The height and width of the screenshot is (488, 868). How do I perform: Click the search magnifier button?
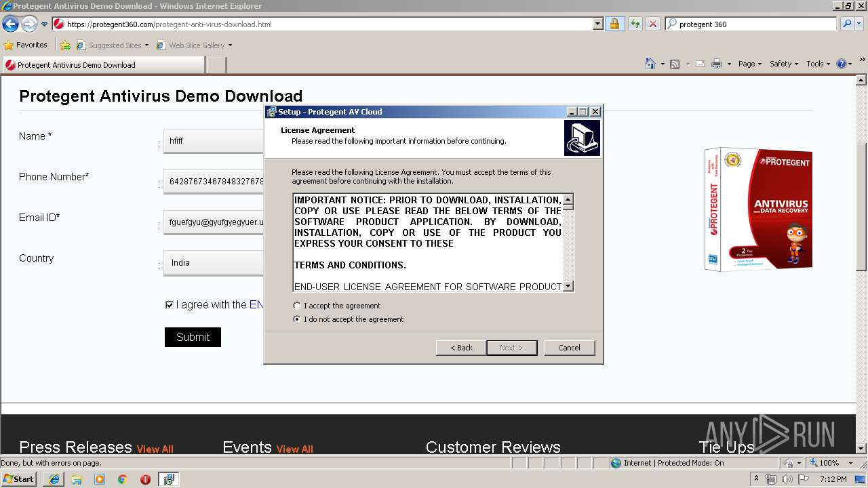click(x=847, y=24)
